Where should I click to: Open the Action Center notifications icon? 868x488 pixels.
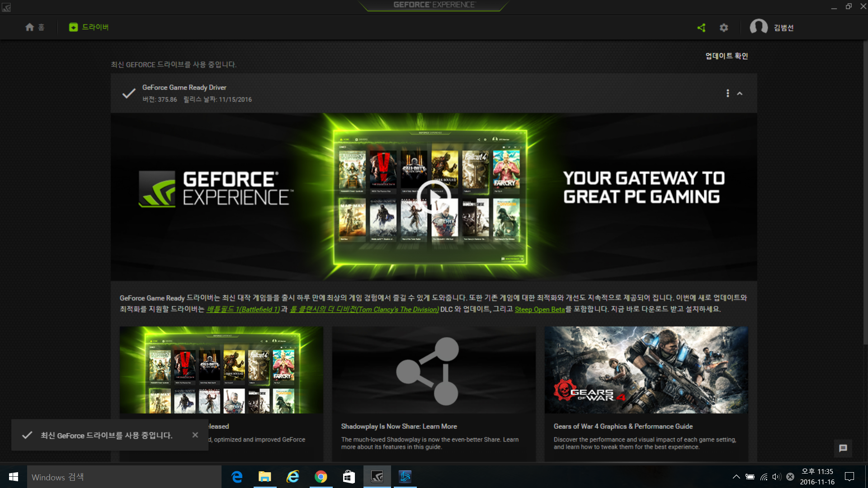pos(849,477)
